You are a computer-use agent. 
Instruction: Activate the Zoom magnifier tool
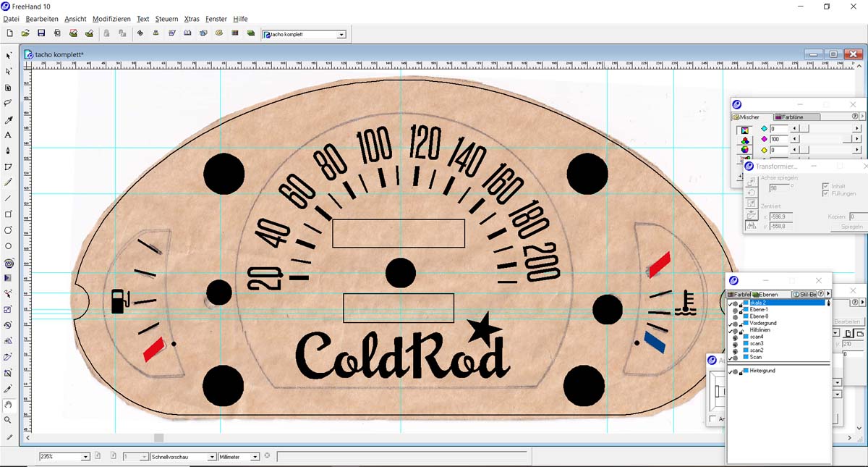8,420
